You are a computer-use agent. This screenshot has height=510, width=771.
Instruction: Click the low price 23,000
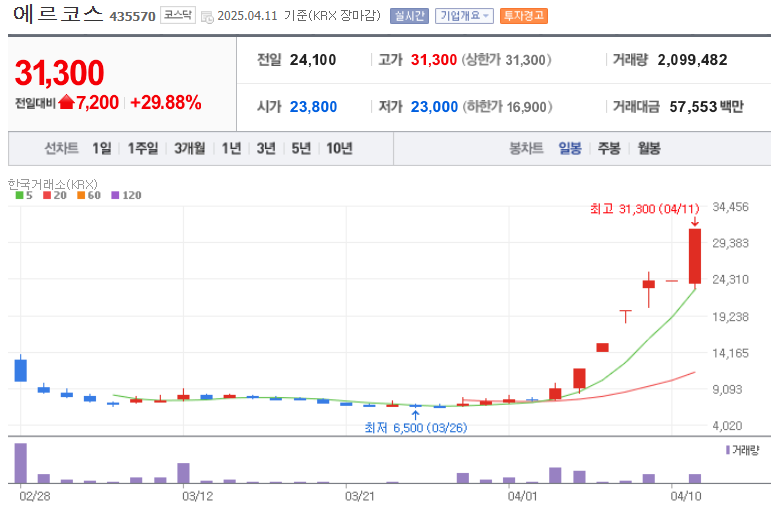[x=434, y=107]
